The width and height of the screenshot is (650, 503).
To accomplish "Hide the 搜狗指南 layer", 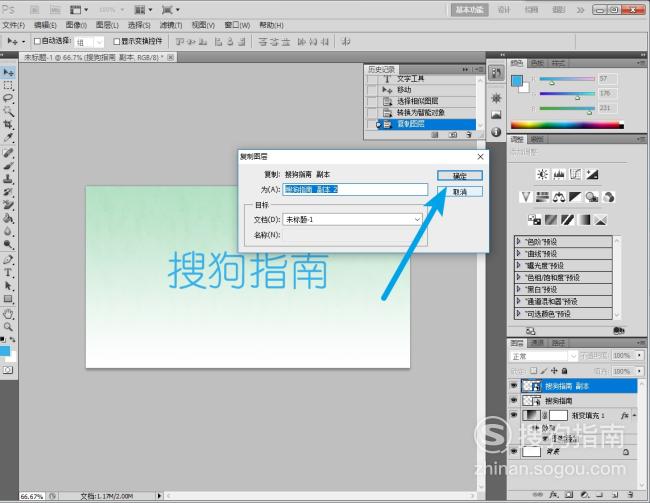I will (514, 400).
